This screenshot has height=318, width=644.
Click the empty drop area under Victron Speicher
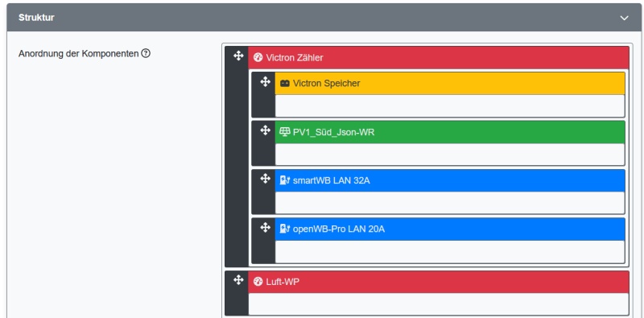point(450,106)
